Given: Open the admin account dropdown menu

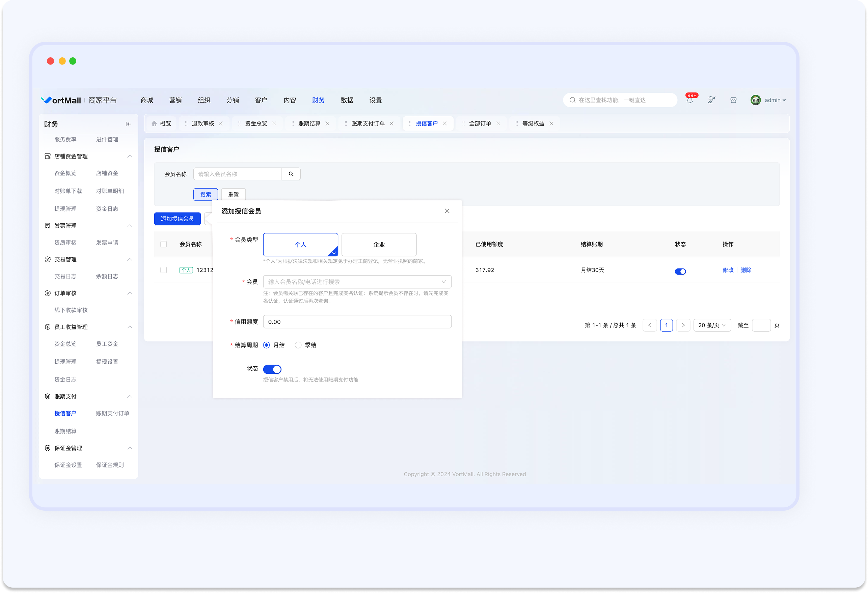Looking at the screenshot, I should (x=775, y=100).
